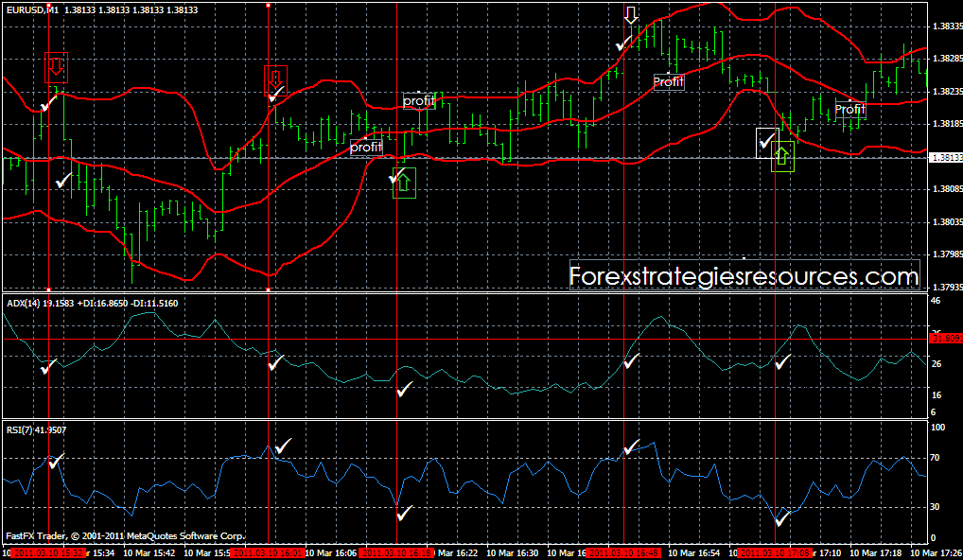Click the ADX scale value 6

[934, 412]
